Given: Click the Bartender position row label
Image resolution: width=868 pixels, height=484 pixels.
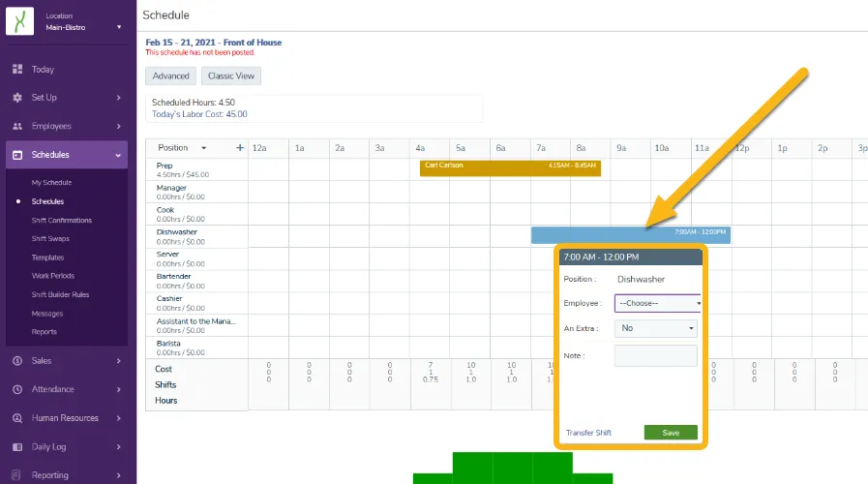Looking at the screenshot, I should coord(173,276).
